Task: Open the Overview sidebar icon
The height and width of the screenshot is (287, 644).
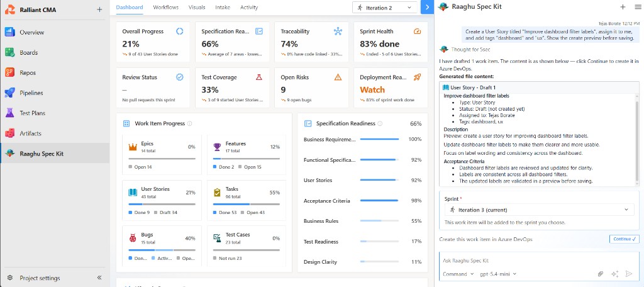Action: (10, 32)
